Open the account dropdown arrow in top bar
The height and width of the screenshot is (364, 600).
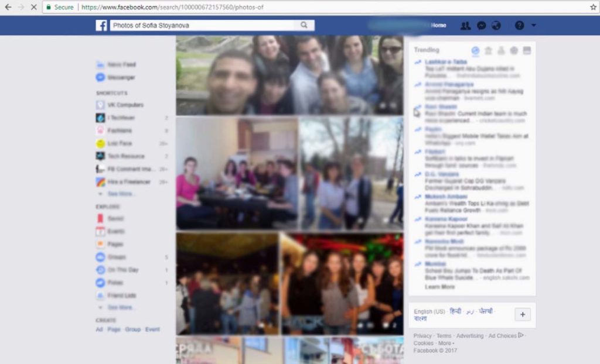533,25
